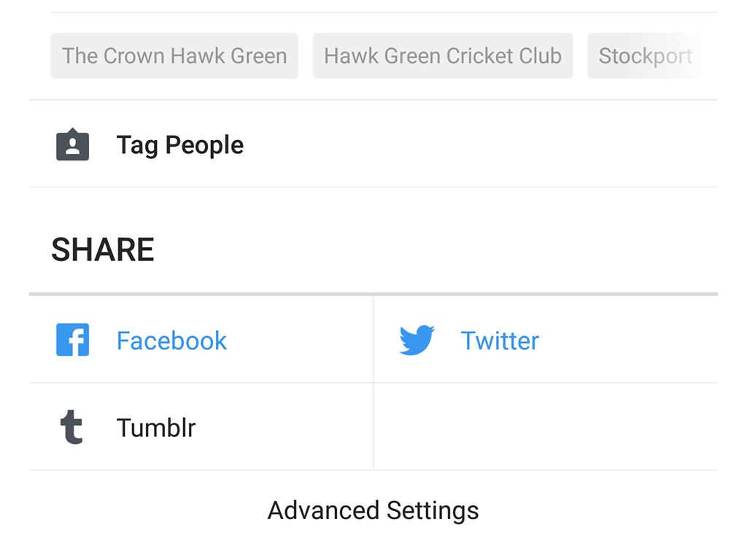Pick the Stockport location chip
Viewport: 747px width, 560px height.
(x=645, y=56)
